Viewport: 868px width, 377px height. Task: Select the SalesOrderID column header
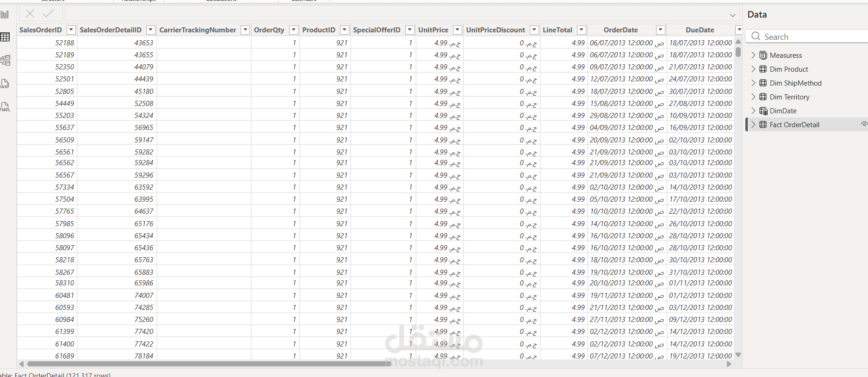coord(41,30)
